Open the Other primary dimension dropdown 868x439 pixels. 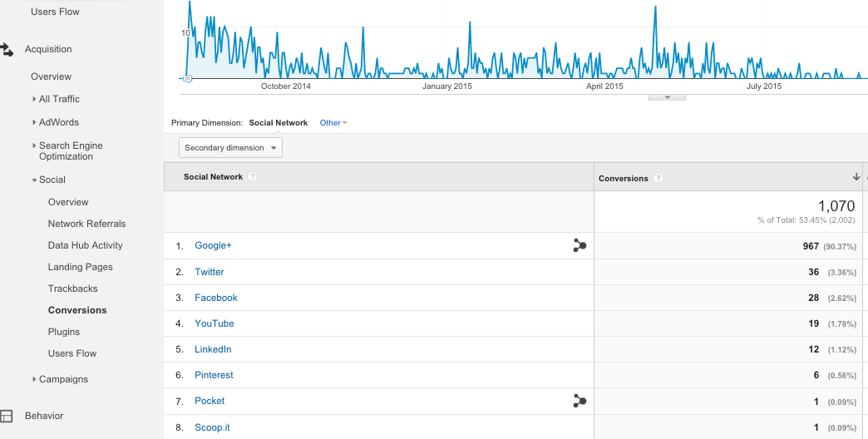(333, 123)
